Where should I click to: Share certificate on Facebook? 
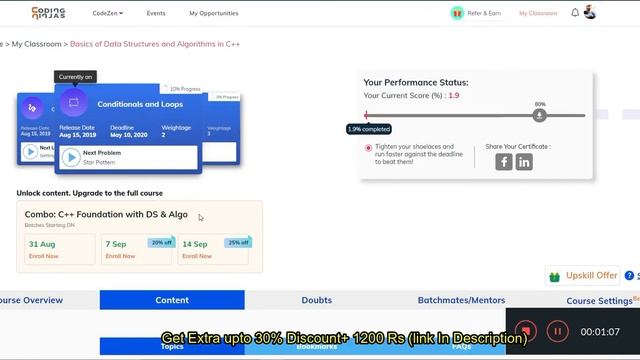coord(504,162)
